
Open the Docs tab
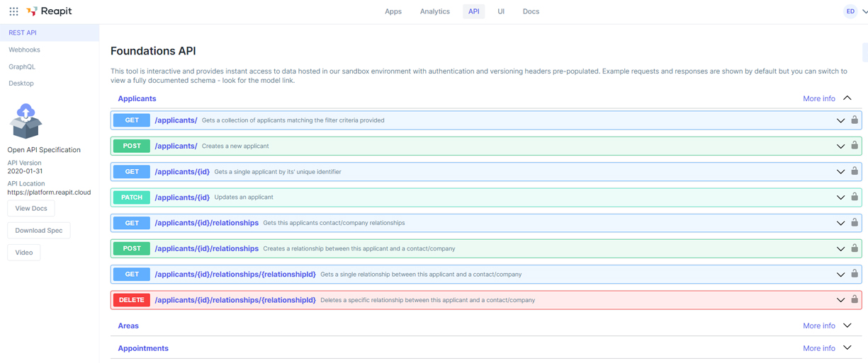point(531,11)
